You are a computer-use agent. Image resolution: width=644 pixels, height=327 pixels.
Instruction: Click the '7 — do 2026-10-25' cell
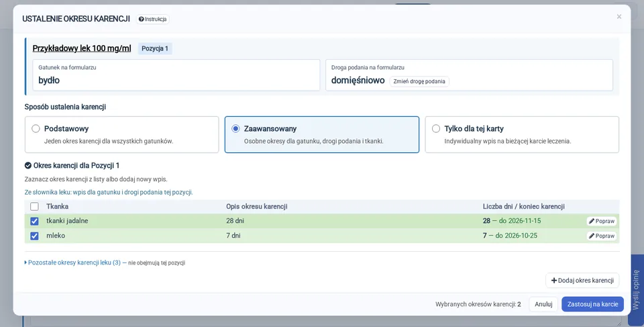510,236
